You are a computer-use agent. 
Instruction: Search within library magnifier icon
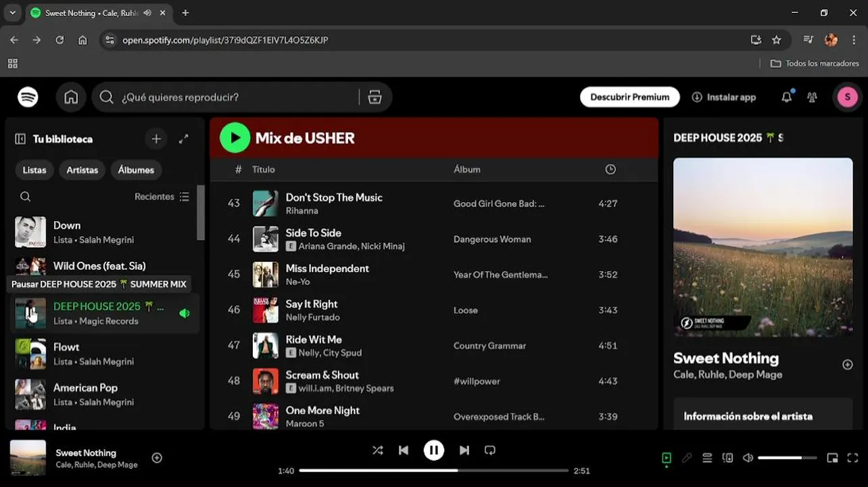point(25,196)
